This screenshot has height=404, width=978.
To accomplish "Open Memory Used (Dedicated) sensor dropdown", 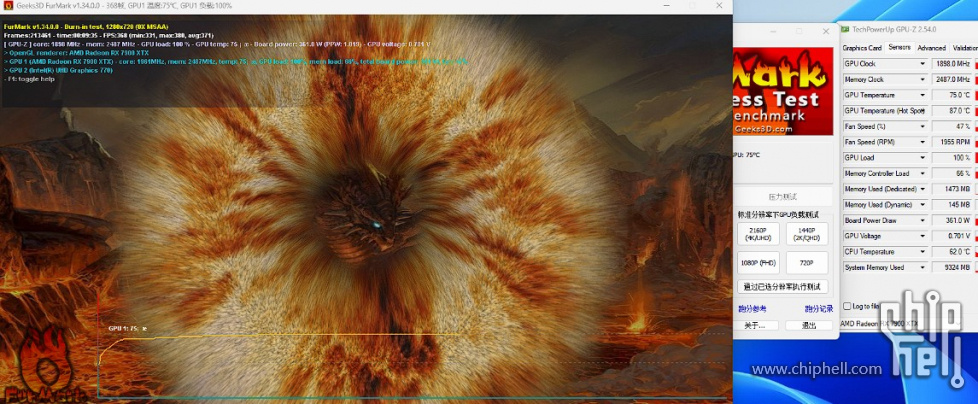I will pyautogui.click(x=922, y=189).
